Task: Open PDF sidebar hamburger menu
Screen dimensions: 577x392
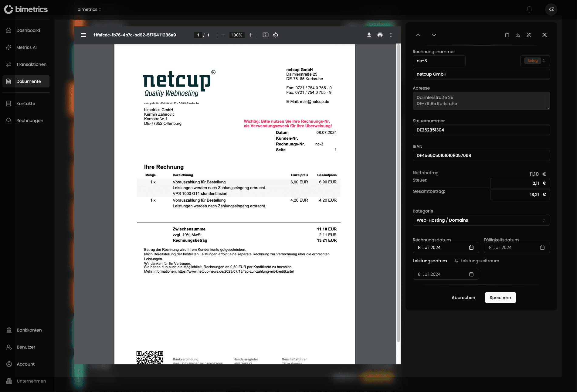Action: pos(83,35)
